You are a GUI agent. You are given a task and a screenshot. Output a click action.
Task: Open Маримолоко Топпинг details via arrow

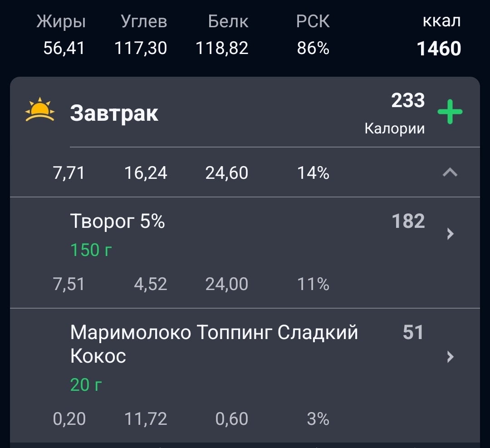pyautogui.click(x=449, y=357)
